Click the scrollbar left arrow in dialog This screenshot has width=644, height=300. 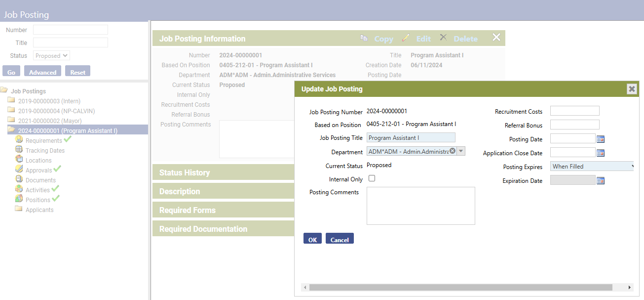point(305,287)
